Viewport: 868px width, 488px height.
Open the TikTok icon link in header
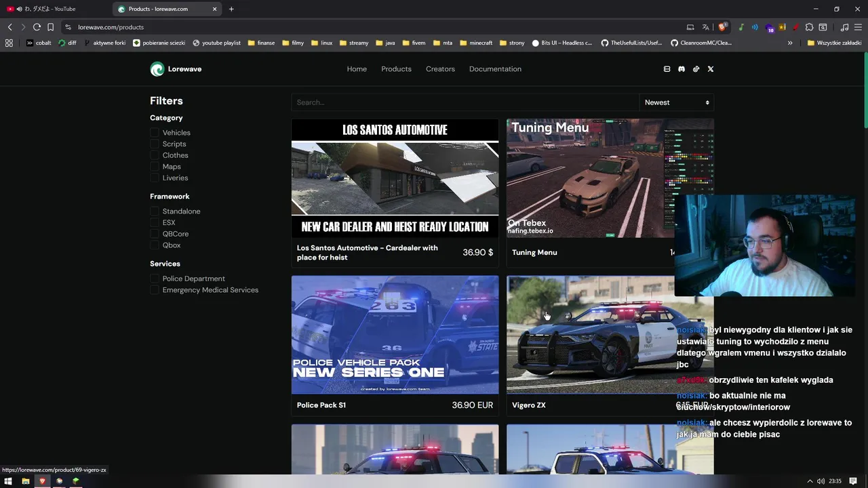coord(696,69)
